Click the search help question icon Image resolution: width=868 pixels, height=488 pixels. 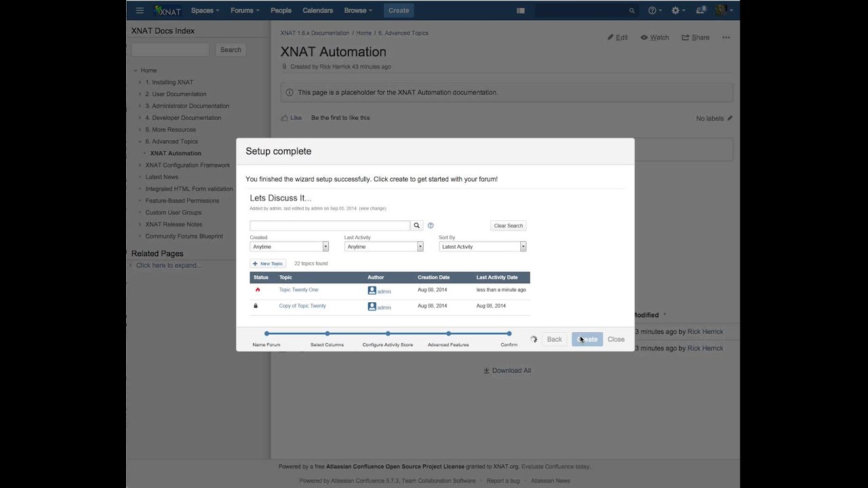click(431, 226)
